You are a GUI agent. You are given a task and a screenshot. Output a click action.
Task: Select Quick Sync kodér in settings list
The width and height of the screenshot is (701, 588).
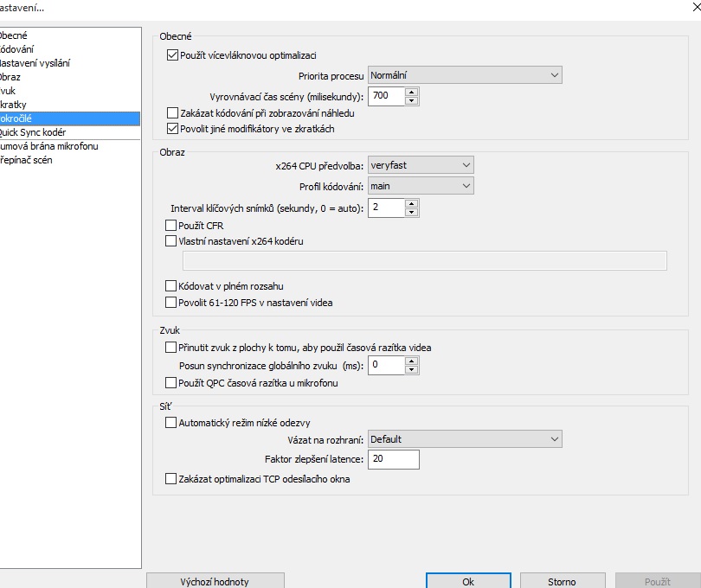[x=33, y=132]
